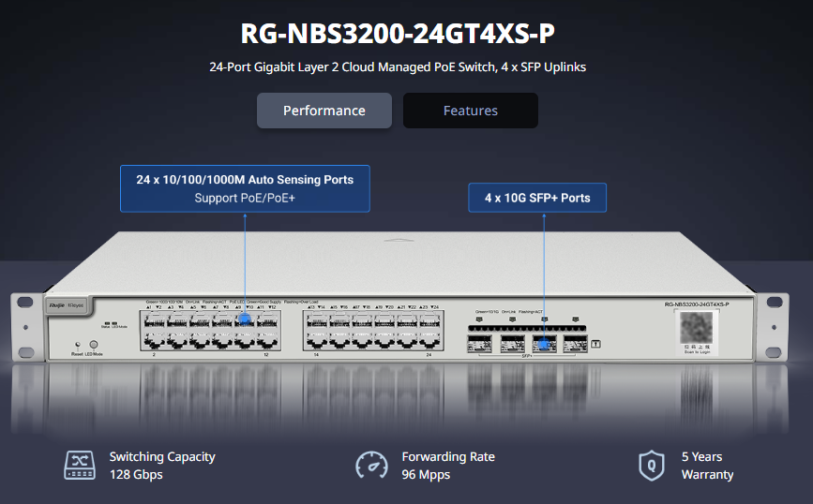Image resolution: width=813 pixels, height=504 pixels.
Task: Click the 24-Port Gigabit Layer 2 subtitle text
Action: (398, 67)
